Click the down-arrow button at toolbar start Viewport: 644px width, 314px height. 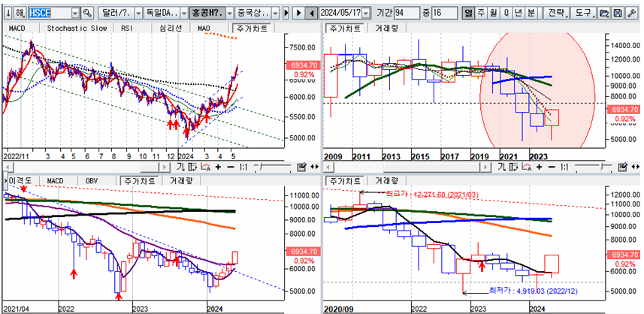8,13
